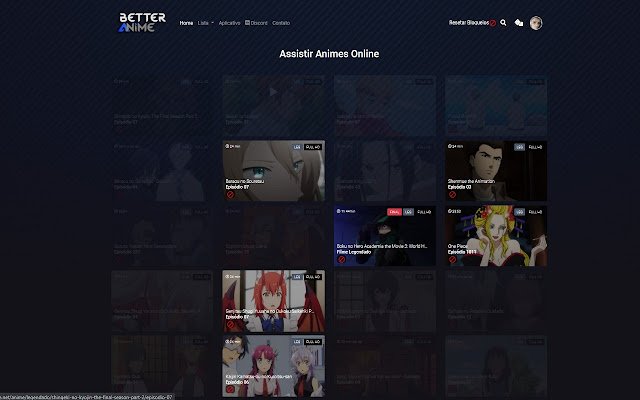Expand the Lista dropdown menu
Viewport: 640px width, 400px height.
coord(206,23)
